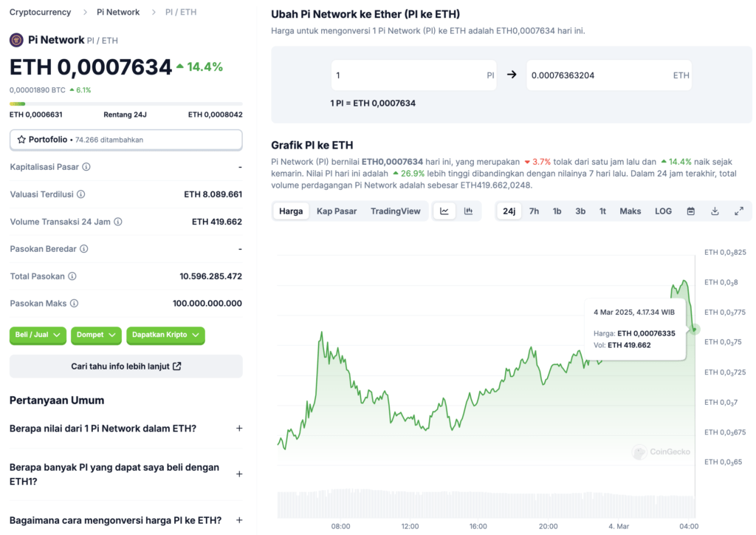Click the conversion arrow between PI and ETH

512,75
